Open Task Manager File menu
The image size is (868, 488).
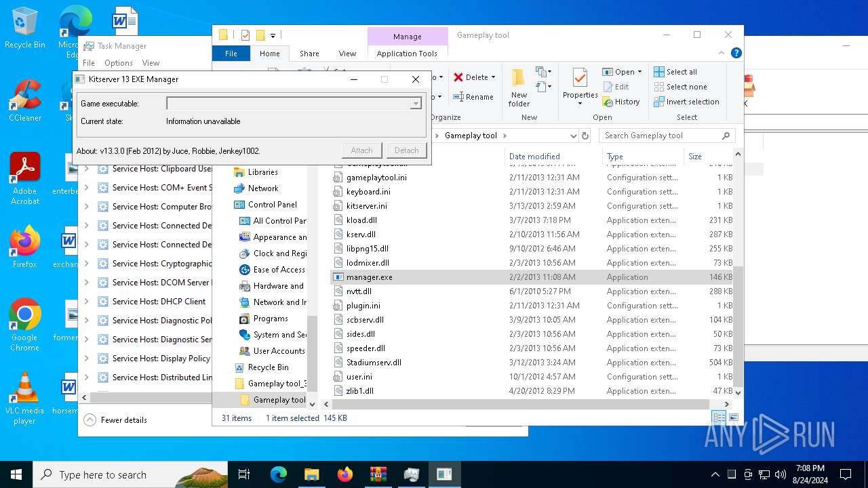pyautogui.click(x=89, y=63)
